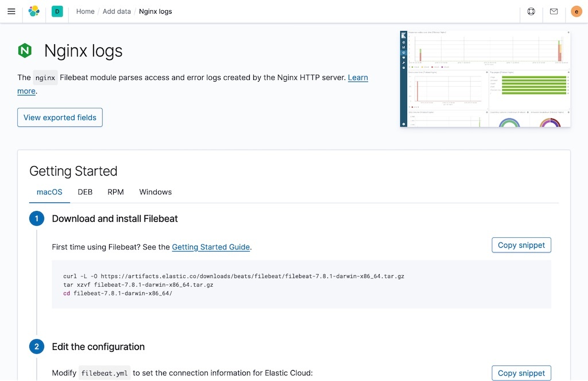Click View exported fields button
This screenshot has height=381, width=588.
coord(60,117)
